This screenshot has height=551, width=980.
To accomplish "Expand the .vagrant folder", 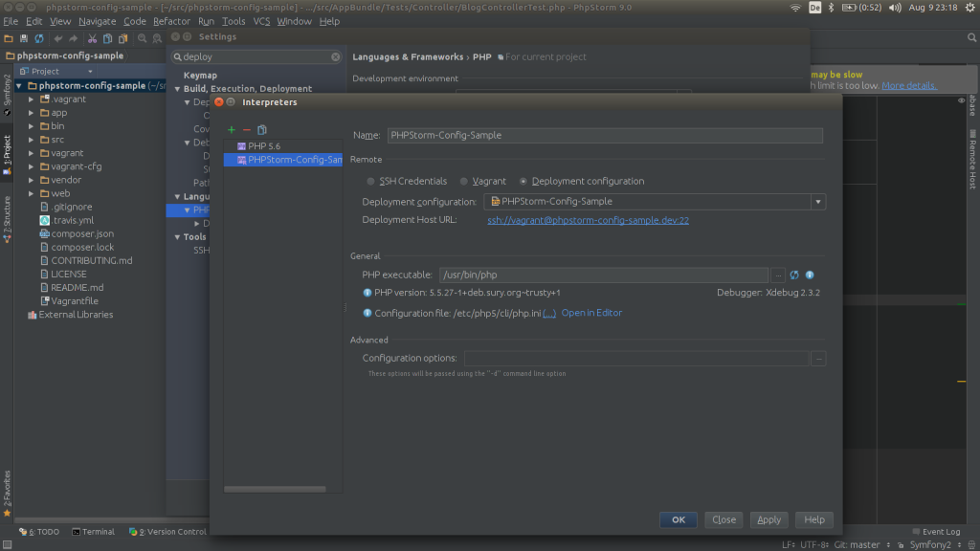I will pos(32,99).
